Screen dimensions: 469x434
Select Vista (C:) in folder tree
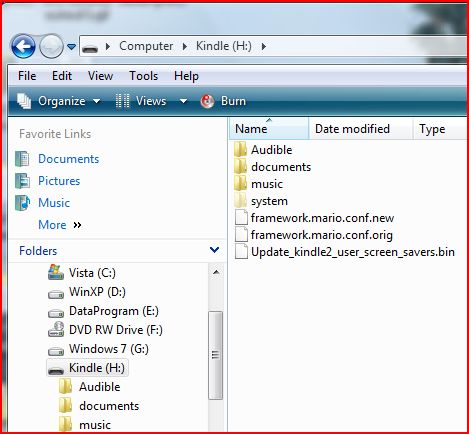[x=92, y=273]
